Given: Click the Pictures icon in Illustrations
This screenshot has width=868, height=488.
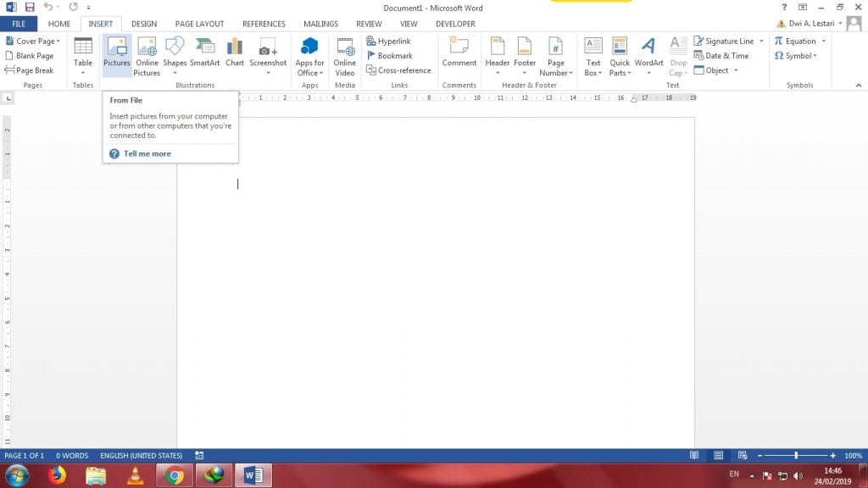Looking at the screenshot, I should pyautogui.click(x=117, y=54).
